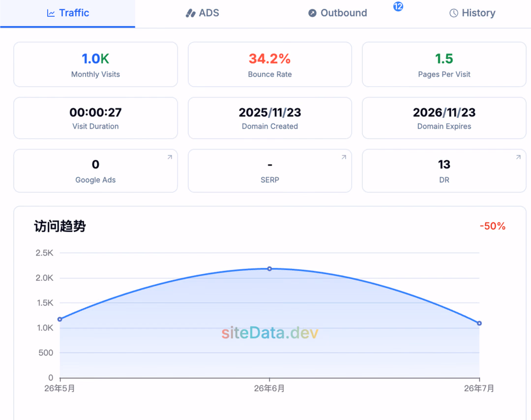Click the DR value 13
The height and width of the screenshot is (420, 531).
point(444,165)
